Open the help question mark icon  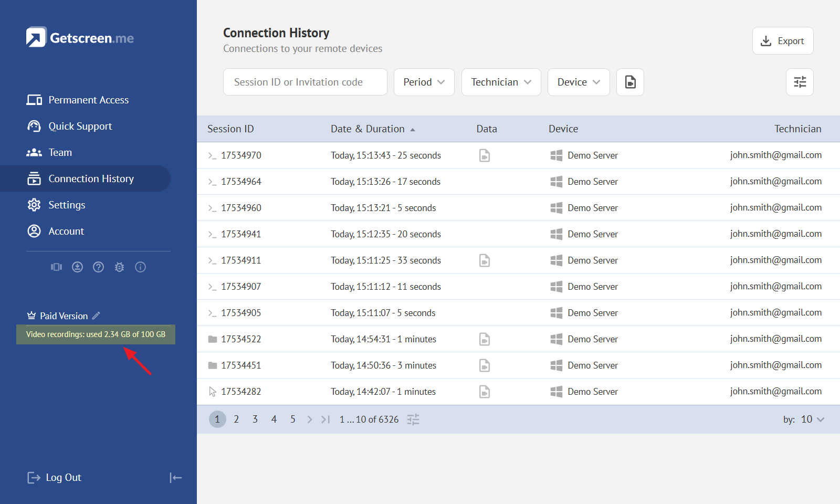(98, 267)
